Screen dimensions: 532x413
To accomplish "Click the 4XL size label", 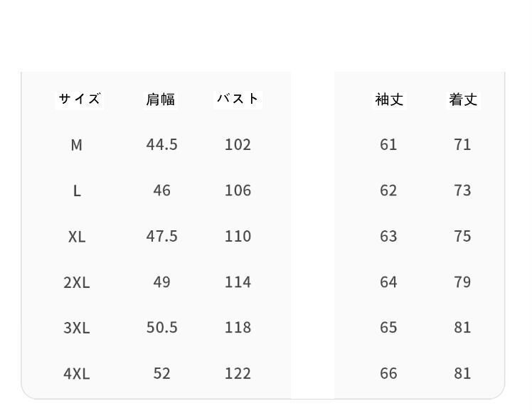I will 77,373.
